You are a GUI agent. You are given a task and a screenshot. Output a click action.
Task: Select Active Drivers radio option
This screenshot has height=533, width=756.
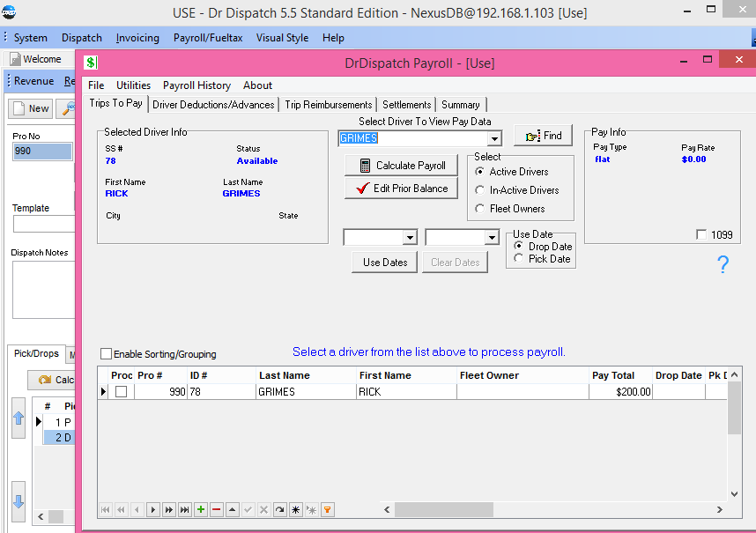click(x=479, y=172)
